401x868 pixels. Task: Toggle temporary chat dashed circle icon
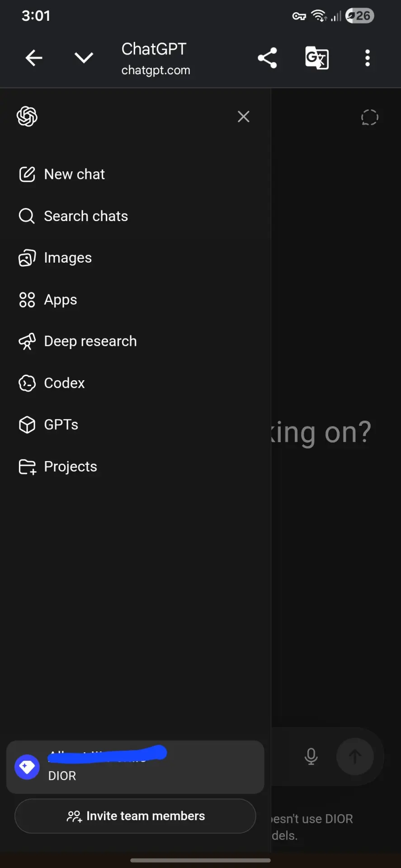369,117
